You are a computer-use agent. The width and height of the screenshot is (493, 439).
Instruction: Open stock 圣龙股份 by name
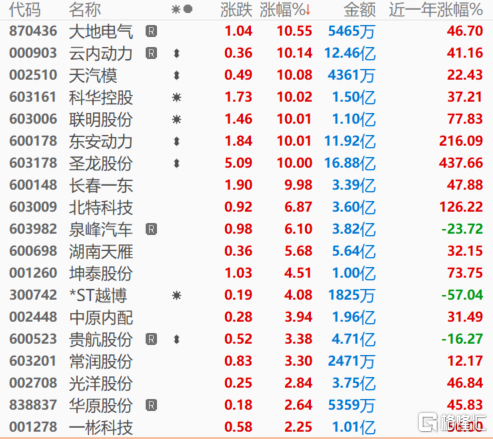(x=101, y=163)
